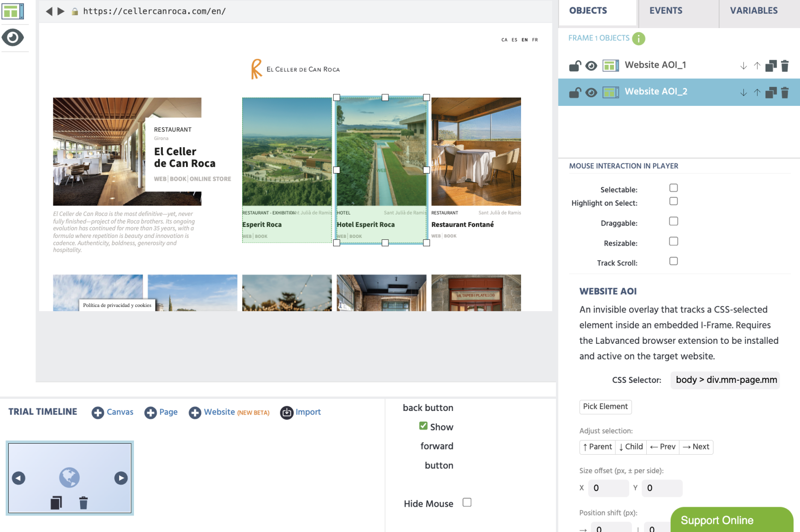Move timeline frame left with arrow icon
The height and width of the screenshot is (532, 800).
tap(18, 478)
